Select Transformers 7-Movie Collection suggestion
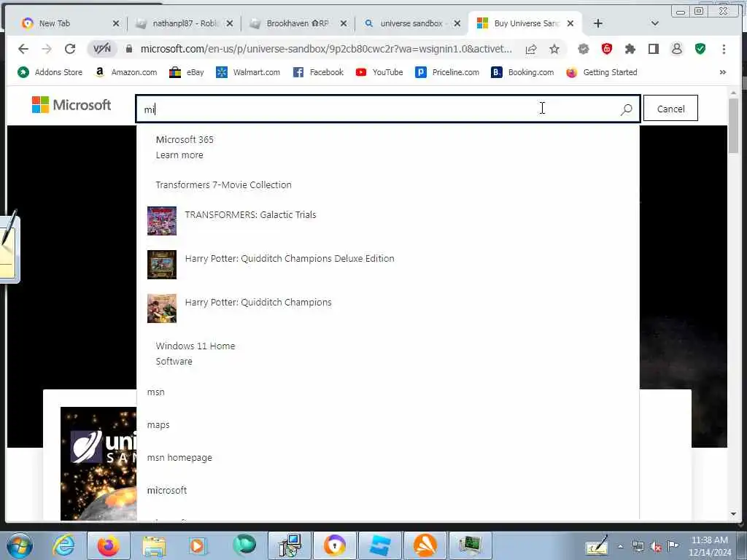Screen dimensions: 747x560 pos(388,184)
